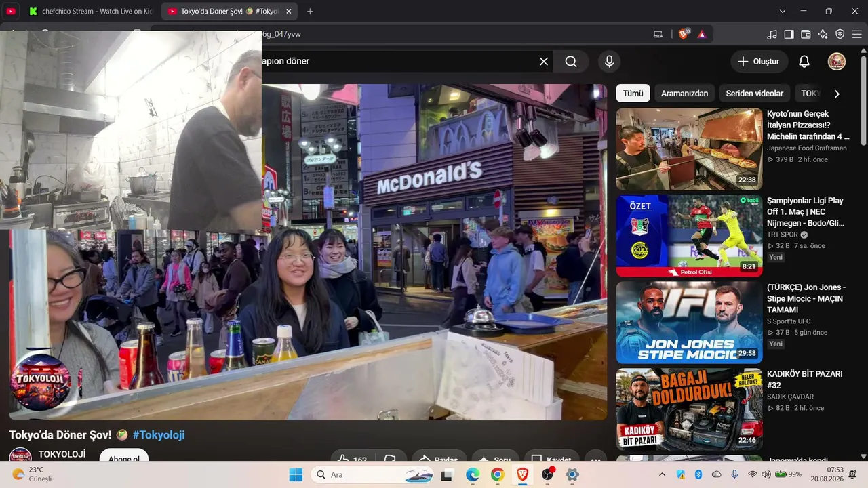The width and height of the screenshot is (868, 488).
Task: Open the Brave Wallet icon
Action: point(806,34)
